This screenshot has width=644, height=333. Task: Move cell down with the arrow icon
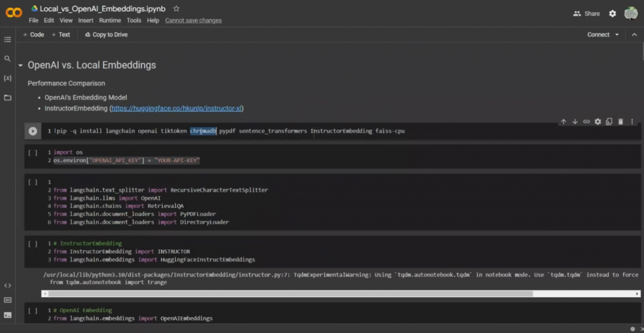[575, 121]
